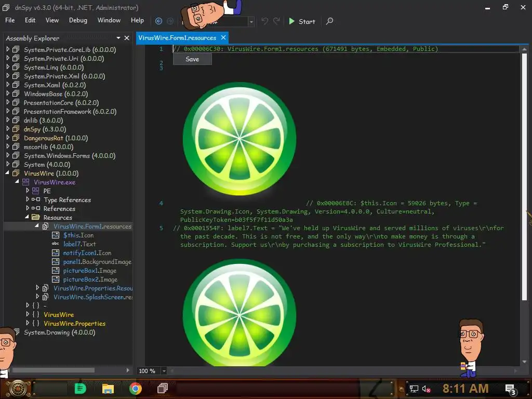Click the second lime icon image
This screenshot has width=532, height=399.
240,312
